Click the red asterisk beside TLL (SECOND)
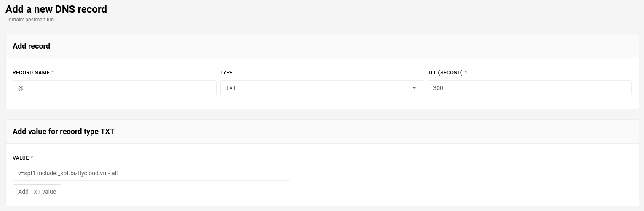Viewport: 644px width, 211px height. pyautogui.click(x=466, y=72)
